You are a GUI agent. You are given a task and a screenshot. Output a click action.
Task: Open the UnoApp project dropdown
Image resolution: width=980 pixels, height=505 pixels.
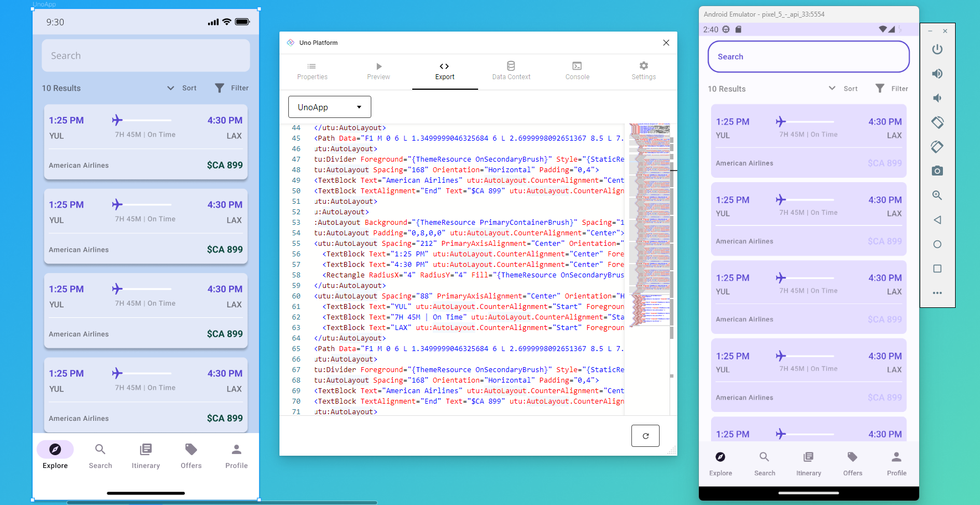tap(329, 106)
